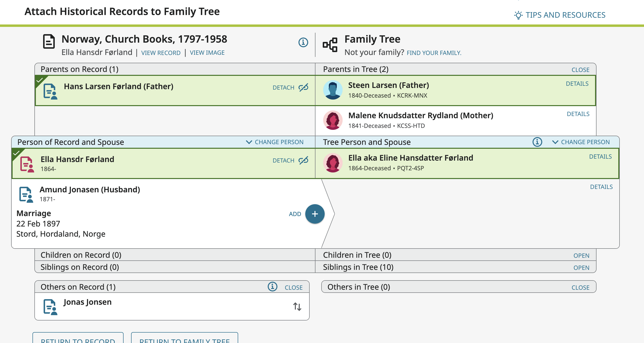Click the Tips and Resources lightbulb icon
The width and height of the screenshot is (644, 343).
click(518, 15)
